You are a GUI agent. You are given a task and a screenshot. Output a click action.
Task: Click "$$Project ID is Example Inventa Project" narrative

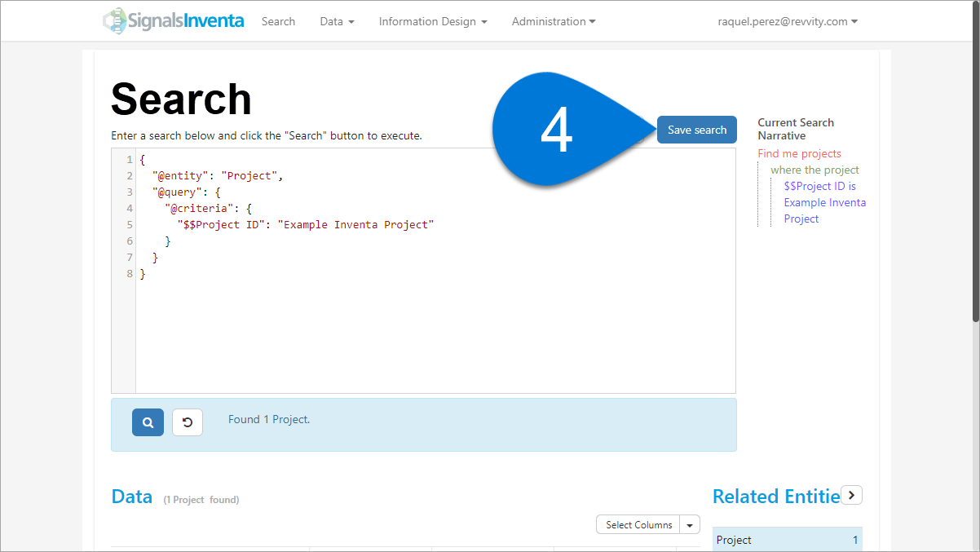pos(824,202)
